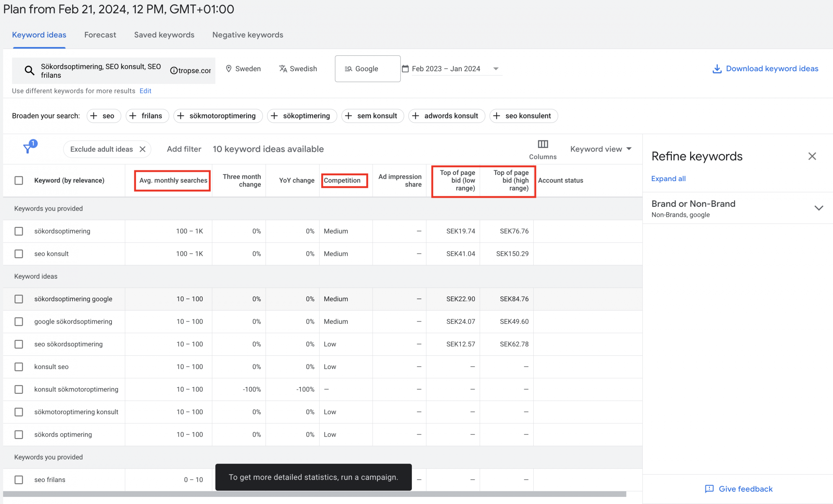833x504 pixels.
Task: Click the info icon beside tropse.com
Action: click(x=174, y=70)
